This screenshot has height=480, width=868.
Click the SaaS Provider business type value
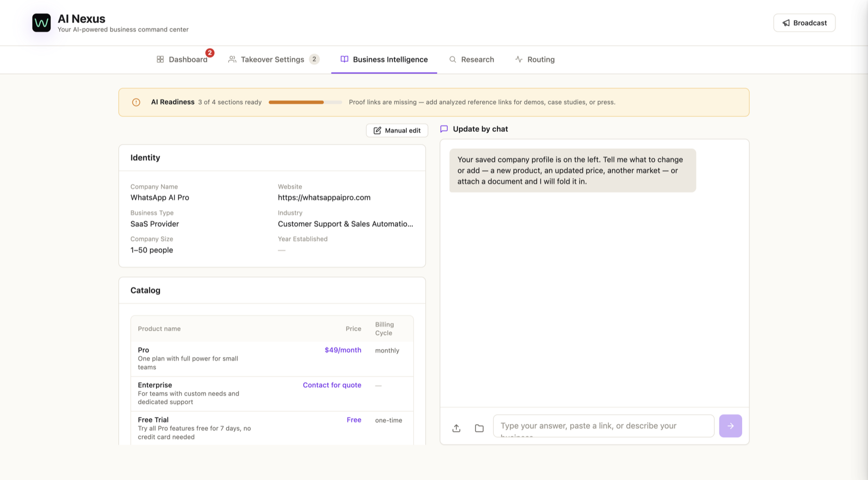(155, 224)
